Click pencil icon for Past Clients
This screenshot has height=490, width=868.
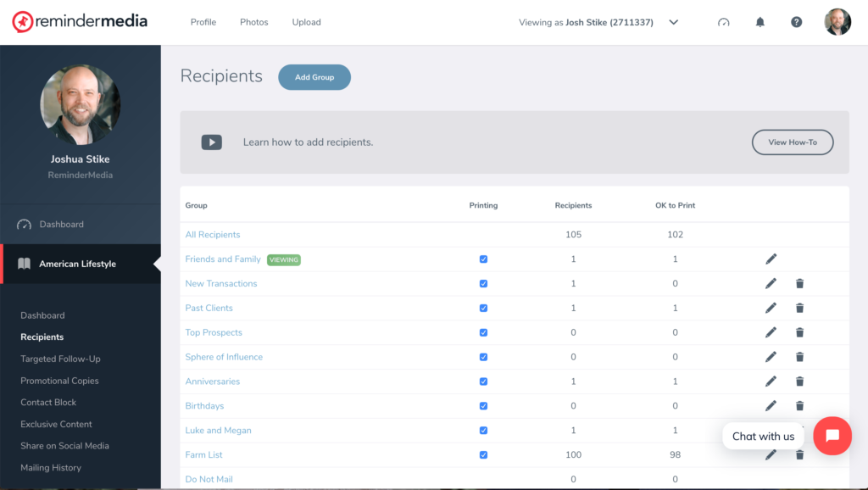coord(771,309)
